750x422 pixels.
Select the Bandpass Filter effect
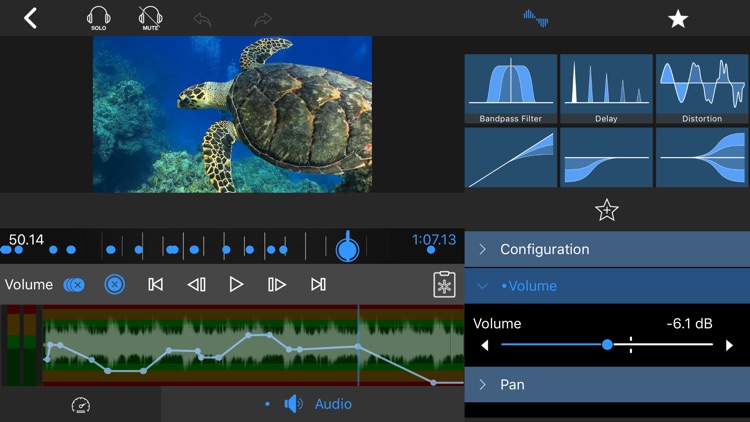[x=510, y=89]
